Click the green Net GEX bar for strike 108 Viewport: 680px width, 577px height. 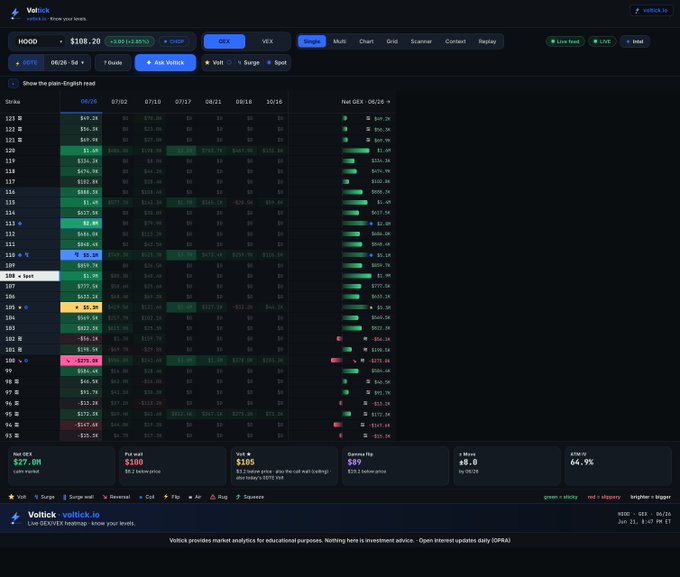356,276
